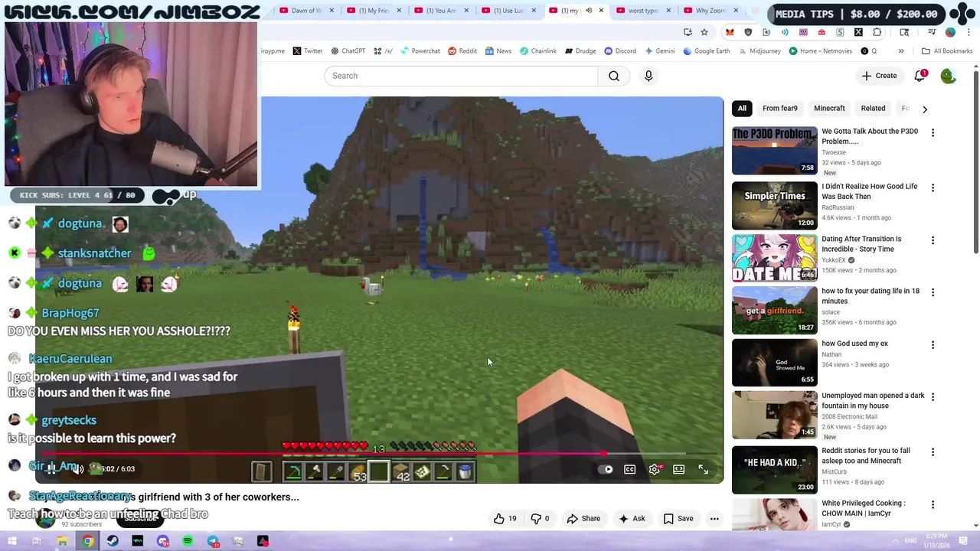Save video to playlist

[678, 519]
